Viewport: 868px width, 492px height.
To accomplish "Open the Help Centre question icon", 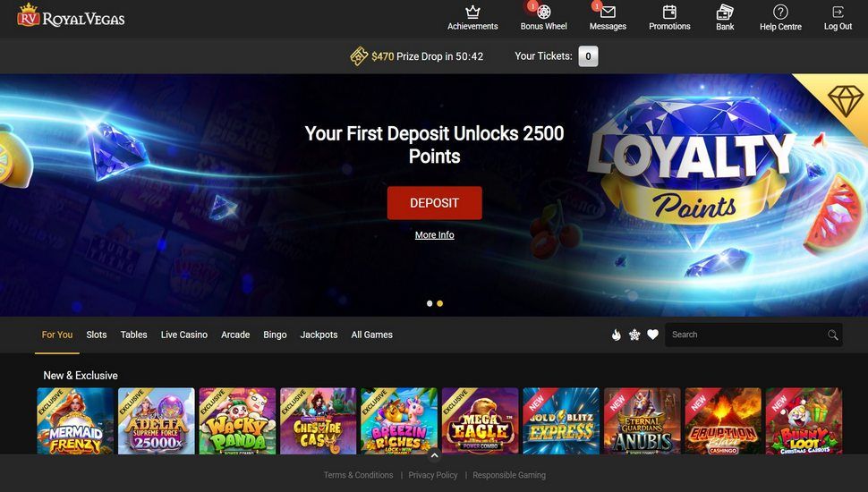I will pos(780,12).
